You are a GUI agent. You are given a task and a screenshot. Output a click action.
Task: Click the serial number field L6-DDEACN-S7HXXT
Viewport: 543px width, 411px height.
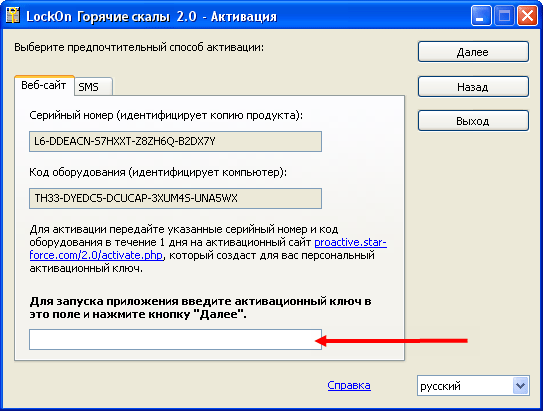(x=175, y=141)
